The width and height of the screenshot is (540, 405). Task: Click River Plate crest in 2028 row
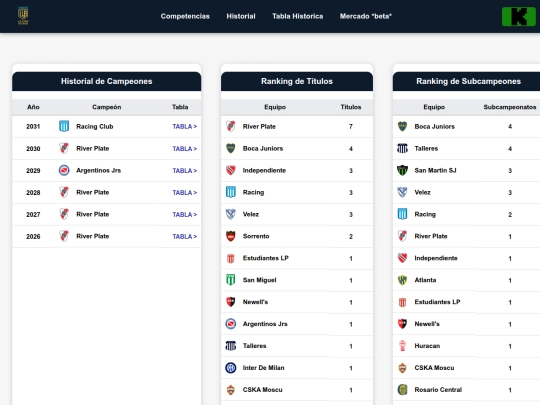tap(64, 192)
